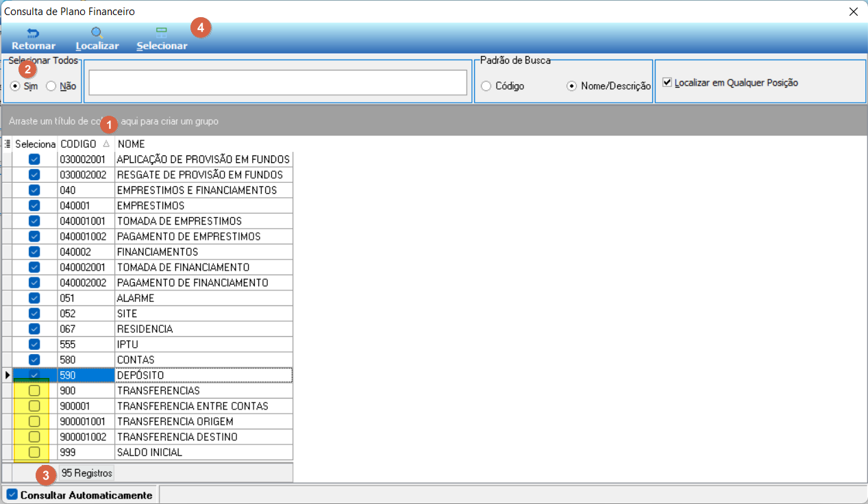Click code cell 999
Screen dimensions: 868x504
point(86,452)
